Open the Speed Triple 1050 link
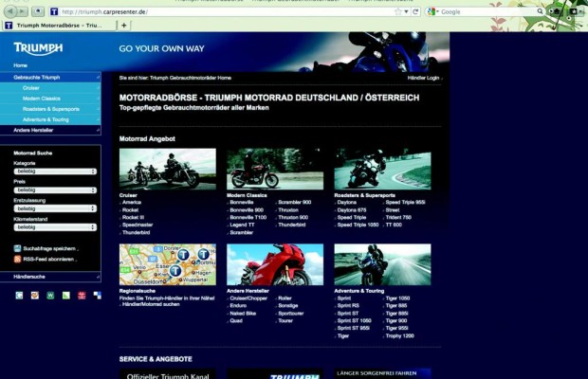This screenshot has width=588, height=379. tap(358, 225)
